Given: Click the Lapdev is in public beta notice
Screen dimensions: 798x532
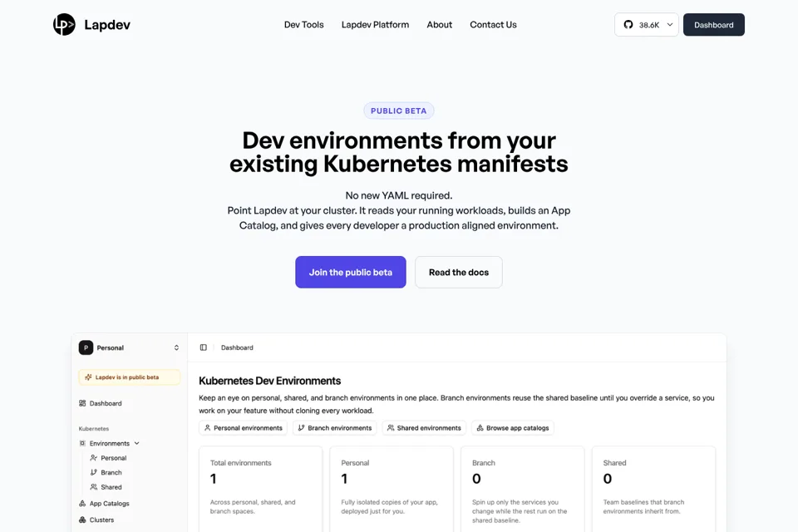Looking at the screenshot, I should (130, 377).
